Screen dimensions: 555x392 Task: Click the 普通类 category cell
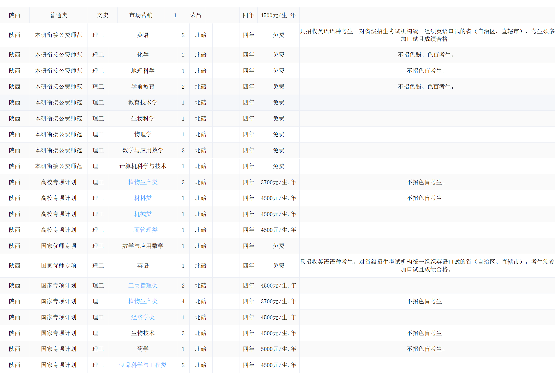pos(59,15)
